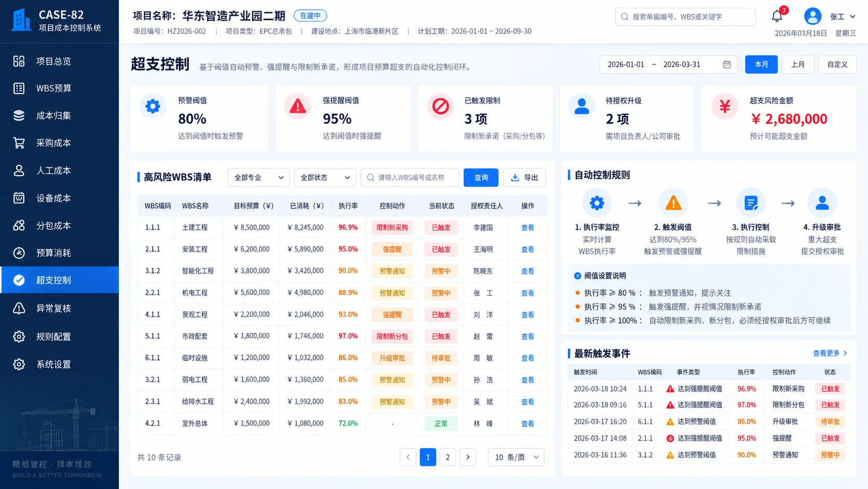The image size is (868, 489).
Task: Open the notification bell
Action: (x=777, y=16)
